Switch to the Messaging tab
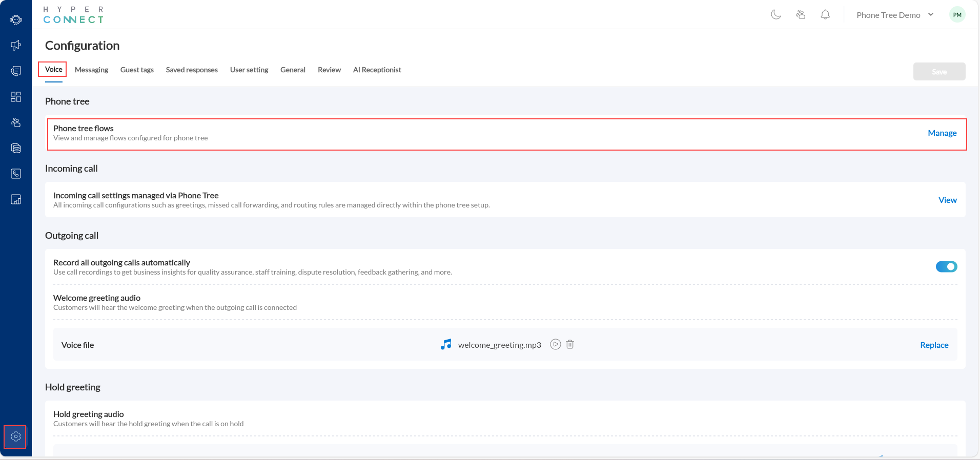The width and height of the screenshot is (980, 460). [91, 70]
